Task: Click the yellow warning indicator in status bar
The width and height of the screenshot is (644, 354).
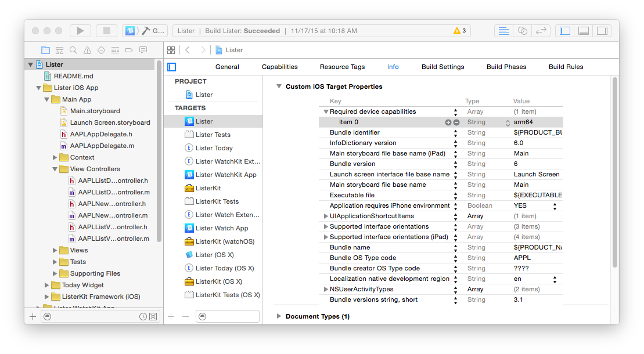Action: point(459,31)
